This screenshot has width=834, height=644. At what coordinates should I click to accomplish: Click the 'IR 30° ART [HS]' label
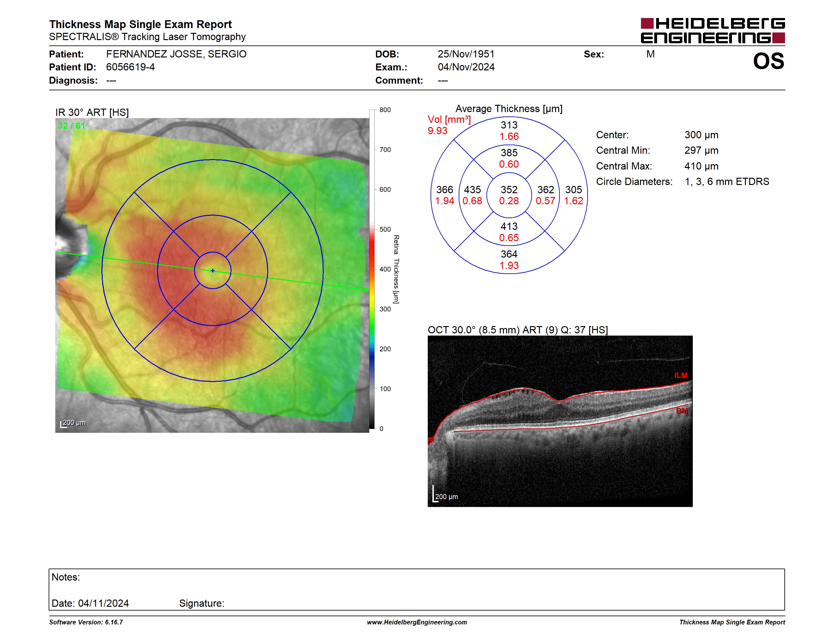coord(92,112)
